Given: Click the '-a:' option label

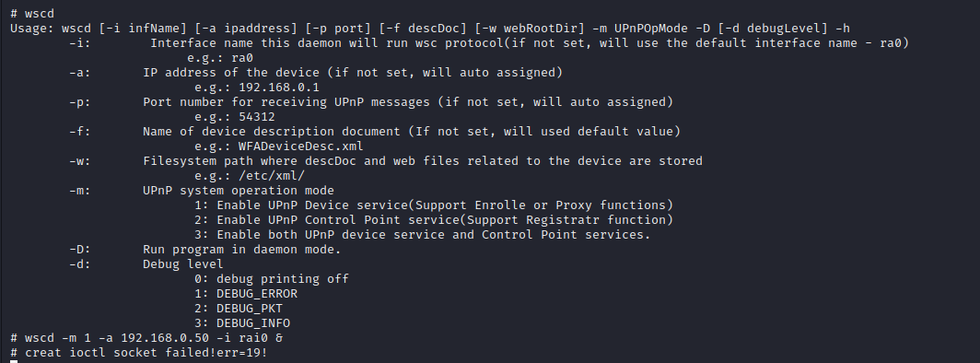Looking at the screenshot, I should (x=80, y=73).
